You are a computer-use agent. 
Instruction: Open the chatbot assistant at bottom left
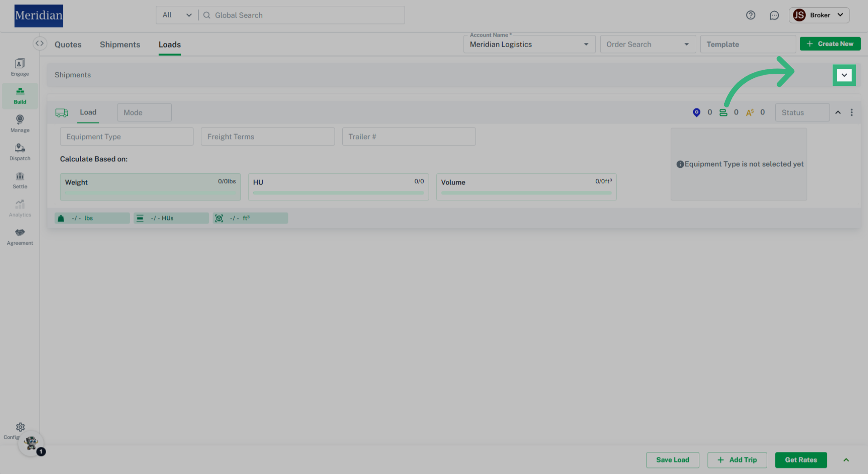(x=30, y=443)
